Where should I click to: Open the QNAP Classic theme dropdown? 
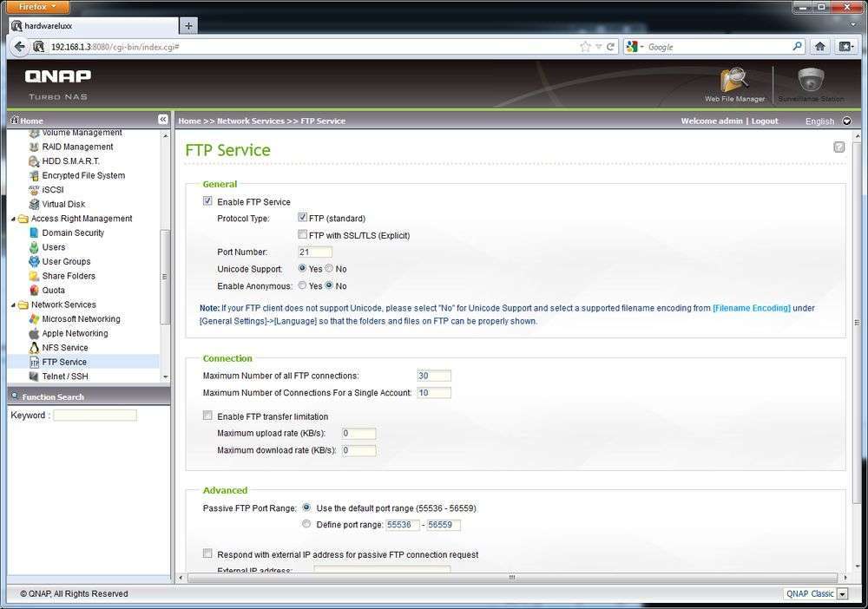pyautogui.click(x=843, y=594)
